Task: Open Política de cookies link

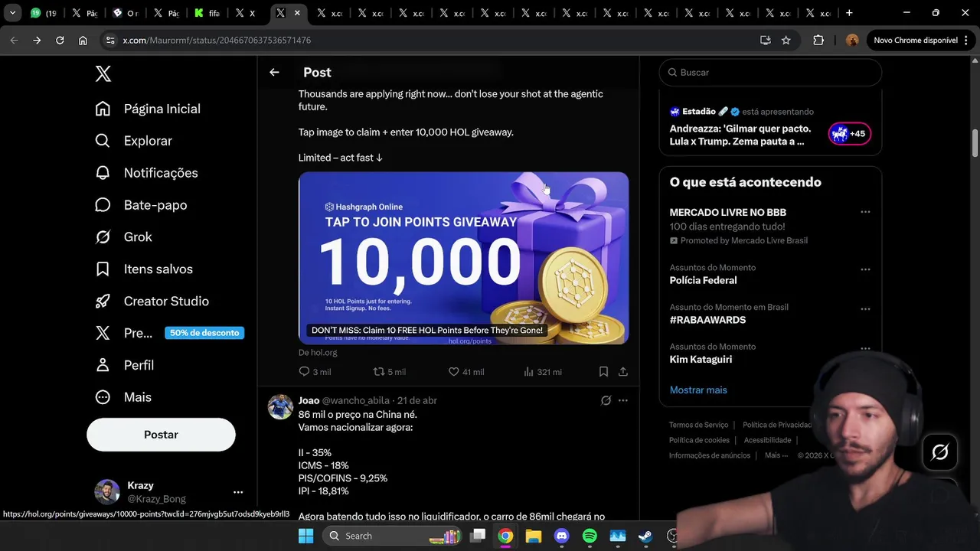Action: pos(699,440)
